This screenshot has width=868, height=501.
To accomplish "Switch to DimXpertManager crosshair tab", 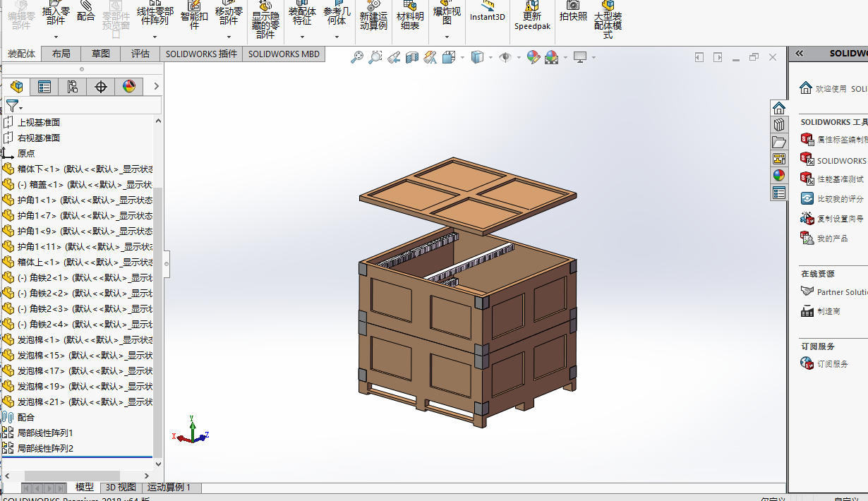I will 101,87.
